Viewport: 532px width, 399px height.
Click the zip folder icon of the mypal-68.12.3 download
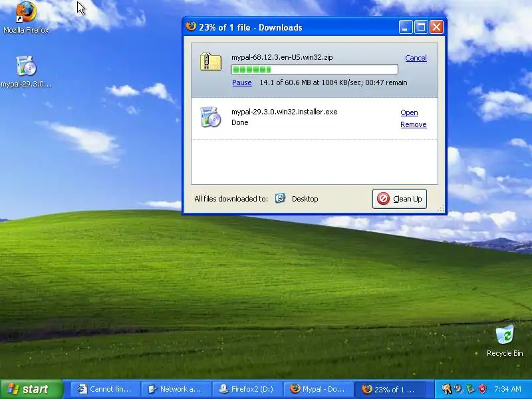(210, 61)
